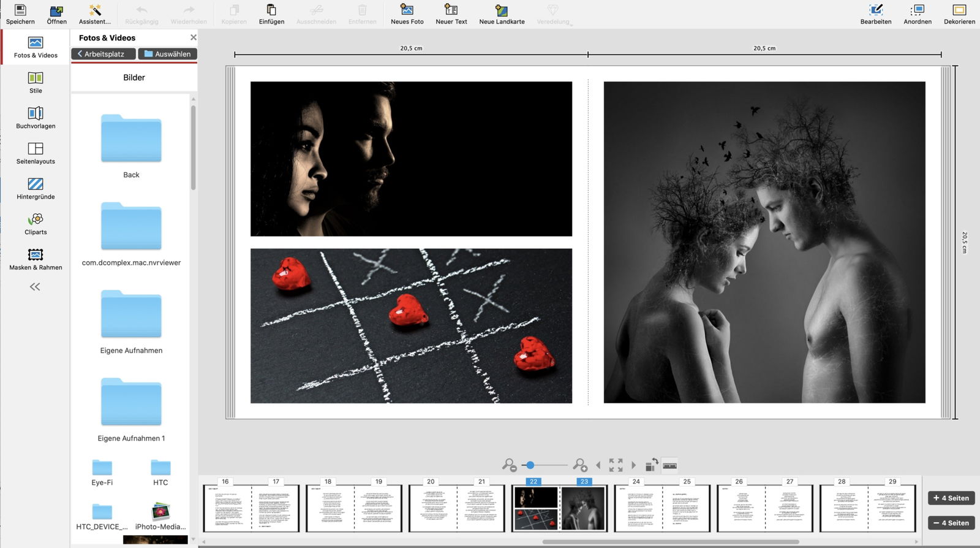The width and height of the screenshot is (980, 548).
Task: Collapse the left sidebar with double chevron
Action: pyautogui.click(x=35, y=286)
